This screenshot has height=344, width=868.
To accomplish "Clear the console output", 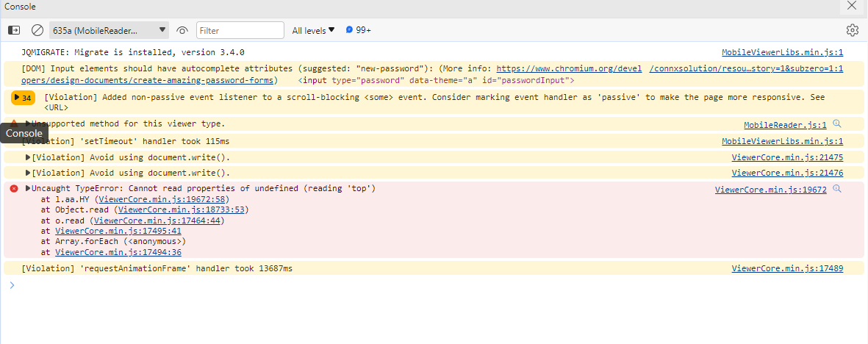I will tap(37, 30).
